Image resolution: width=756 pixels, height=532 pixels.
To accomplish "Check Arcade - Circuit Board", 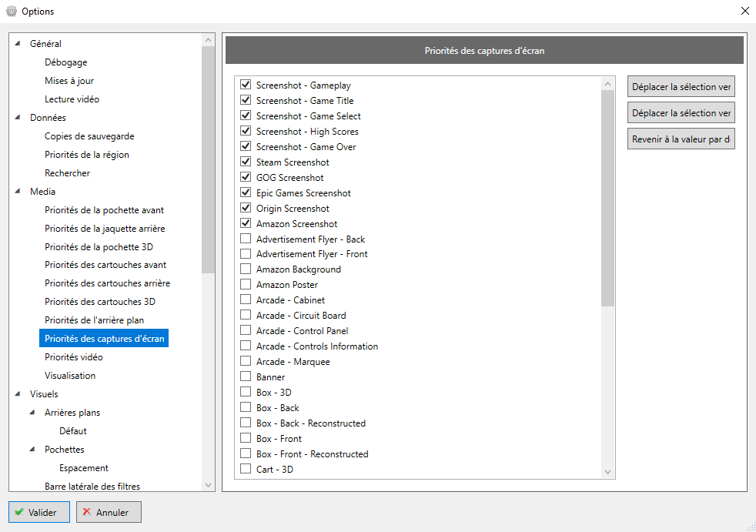I will (246, 315).
